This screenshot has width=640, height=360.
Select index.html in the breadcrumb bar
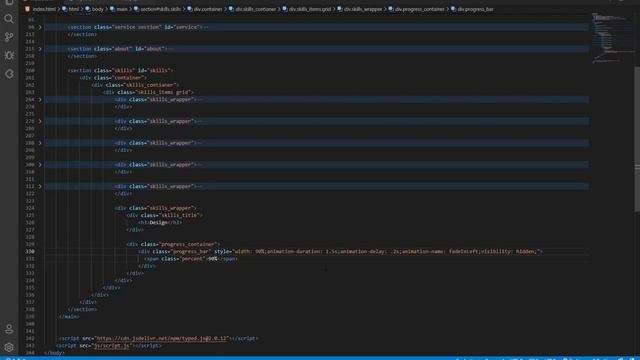pos(40,9)
